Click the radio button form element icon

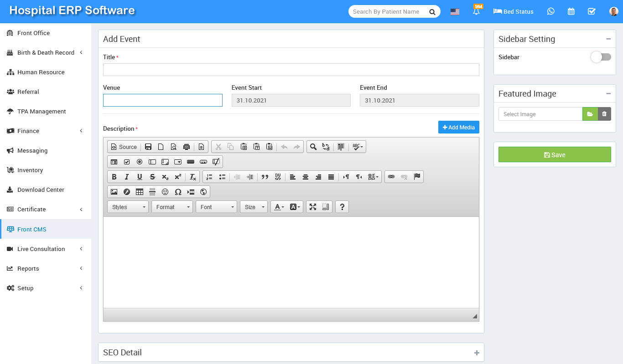tap(140, 162)
